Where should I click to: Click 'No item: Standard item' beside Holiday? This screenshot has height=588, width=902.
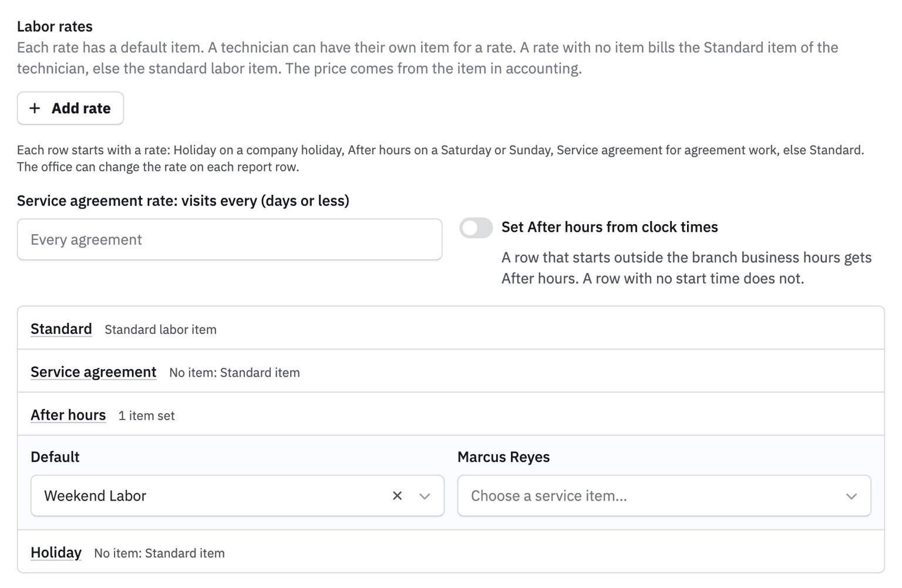pos(159,553)
